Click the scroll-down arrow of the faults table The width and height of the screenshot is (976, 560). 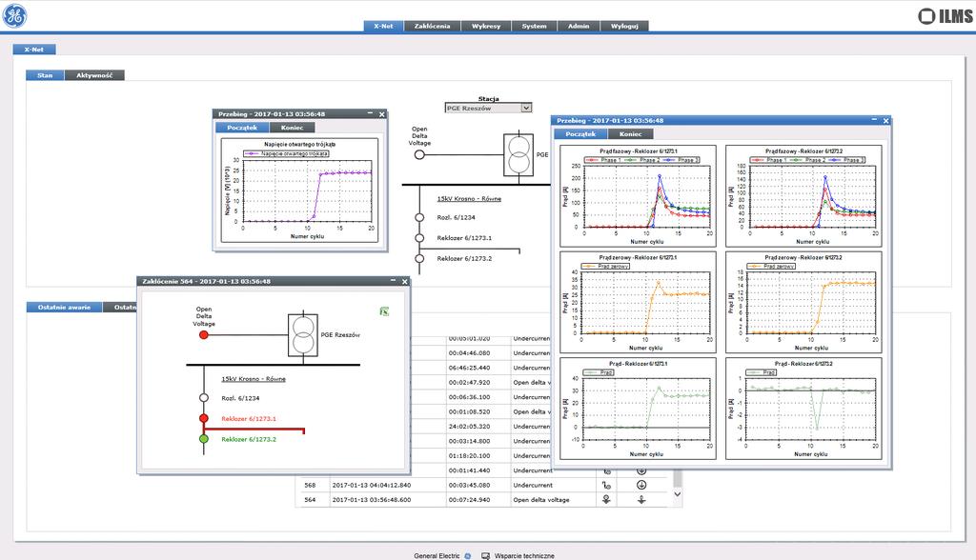pyautogui.click(x=678, y=494)
